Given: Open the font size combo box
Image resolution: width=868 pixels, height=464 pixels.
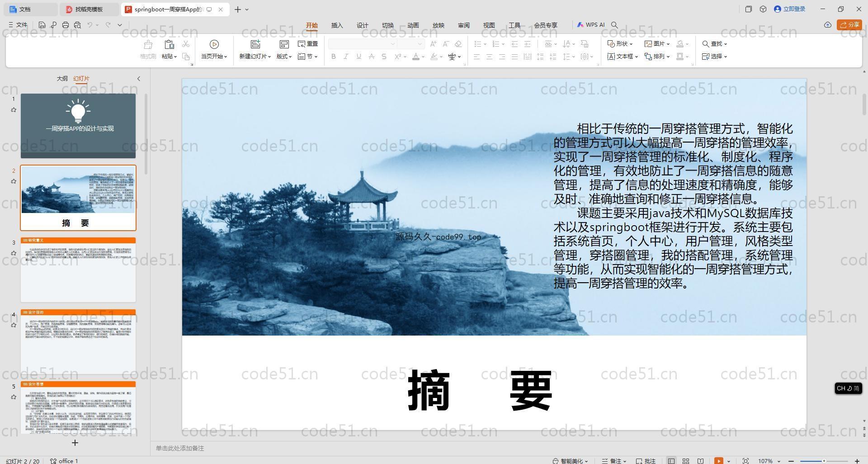Looking at the screenshot, I should pos(411,44).
